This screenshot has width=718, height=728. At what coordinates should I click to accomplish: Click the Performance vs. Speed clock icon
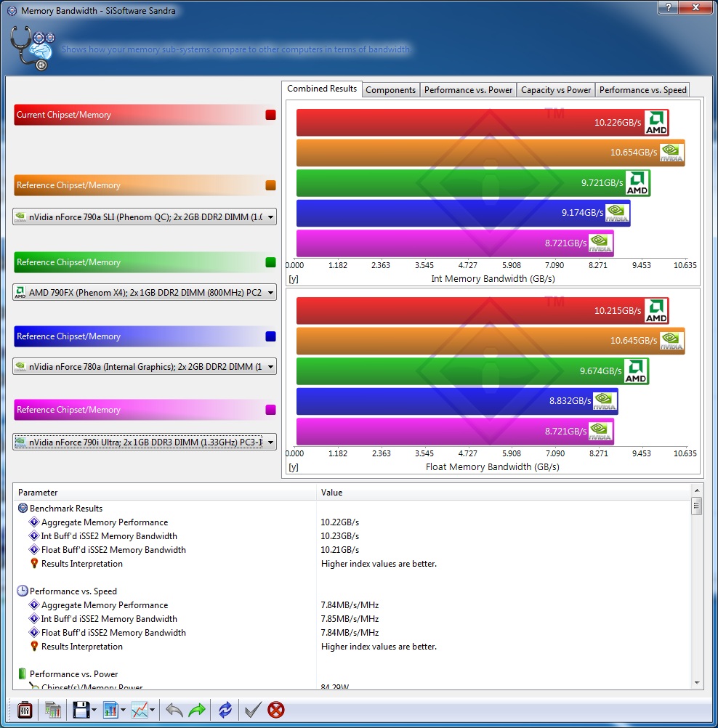23,591
